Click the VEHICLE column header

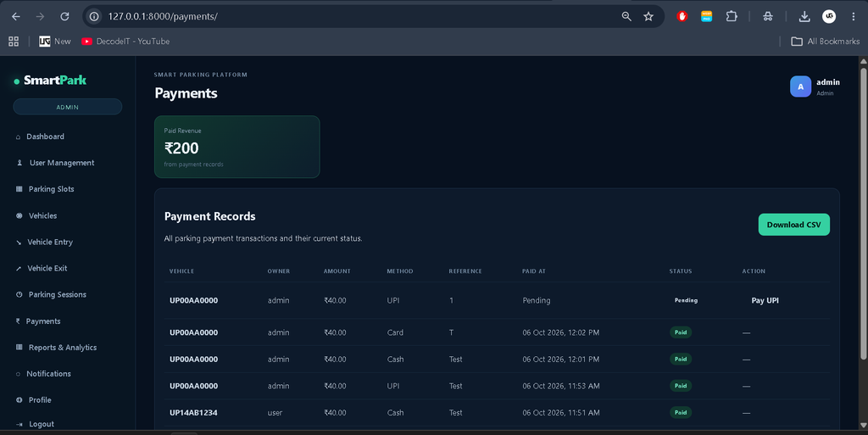tap(181, 271)
